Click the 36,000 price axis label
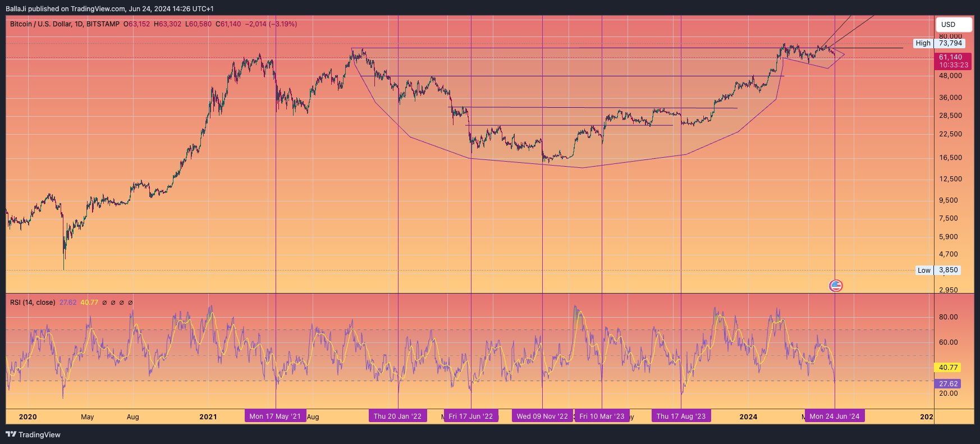The image size is (980, 444). [x=951, y=98]
